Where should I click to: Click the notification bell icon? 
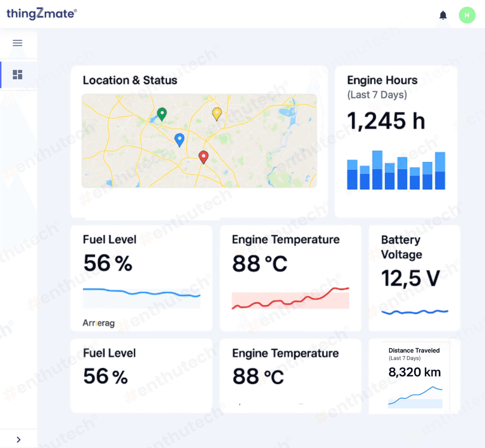[x=443, y=15]
